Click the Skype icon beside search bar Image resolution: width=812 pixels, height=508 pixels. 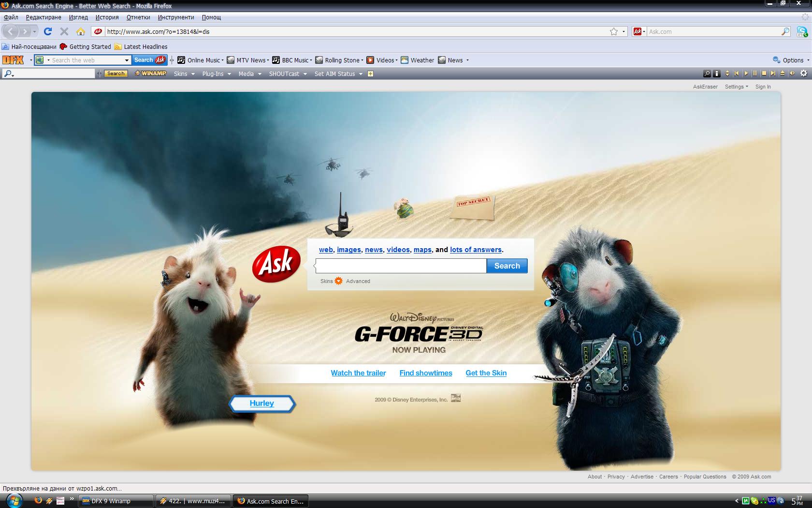(802, 32)
